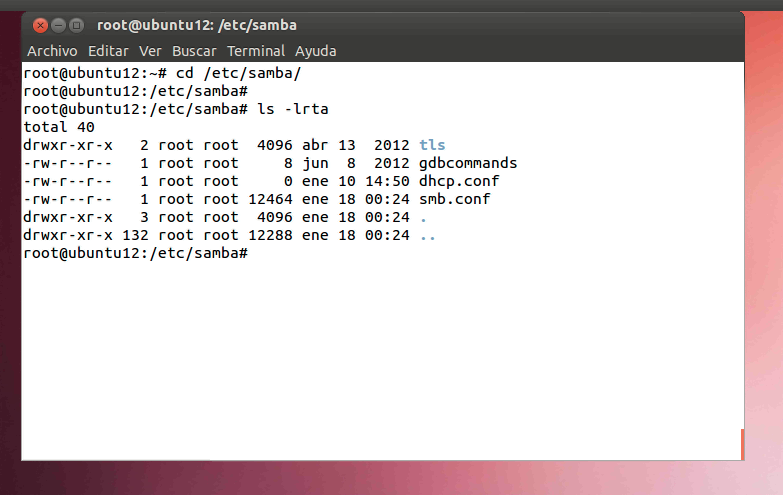The height and width of the screenshot is (495, 783).
Task: Click the 'cd /etc/samba/' command text
Action: pyautogui.click(x=237, y=73)
